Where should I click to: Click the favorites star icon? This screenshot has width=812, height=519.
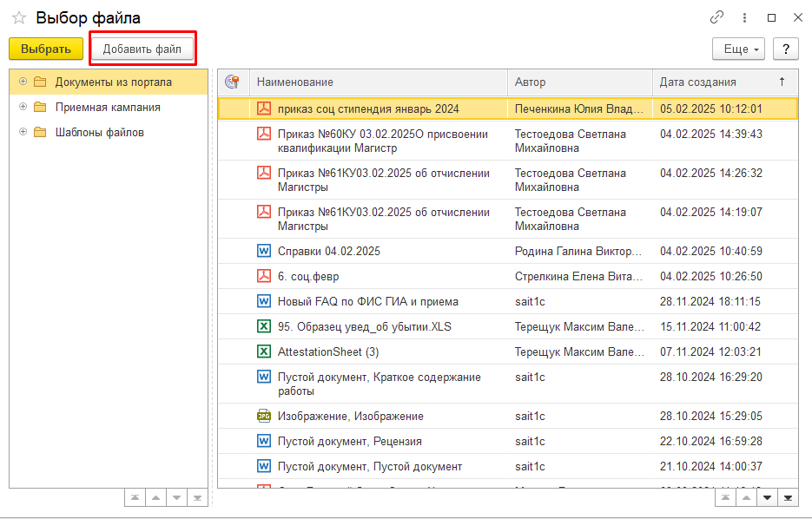19,17
